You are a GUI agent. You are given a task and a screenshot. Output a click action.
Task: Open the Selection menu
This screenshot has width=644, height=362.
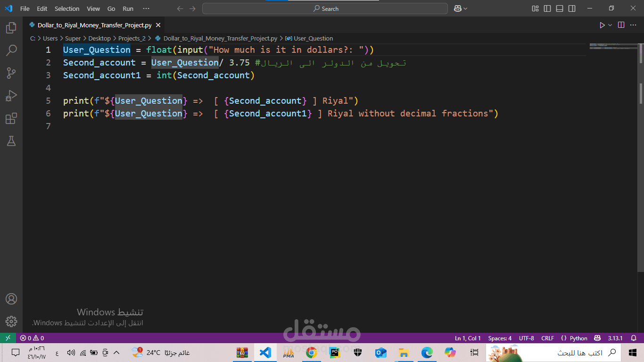point(67,8)
